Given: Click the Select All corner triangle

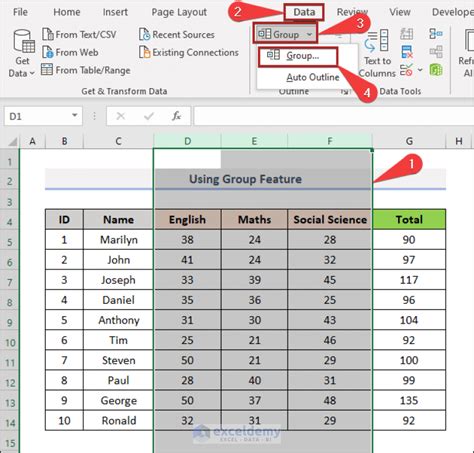Looking at the screenshot, I should (12, 142).
